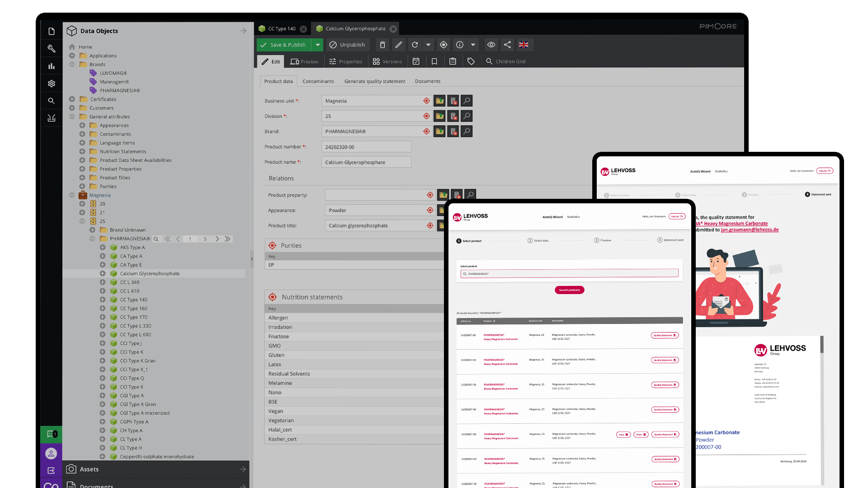The width and height of the screenshot is (868, 488).
Task: Open the wrench tools sidebar icon
Action: (52, 49)
